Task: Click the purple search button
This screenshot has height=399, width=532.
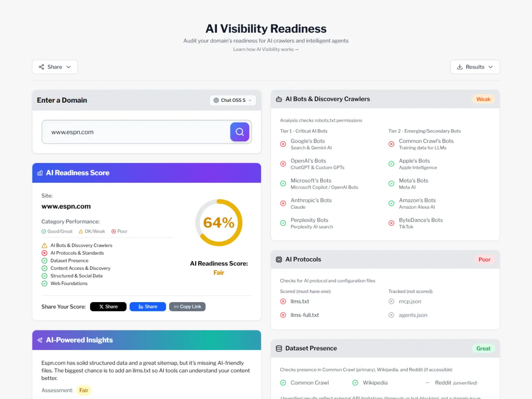Action: click(x=240, y=132)
